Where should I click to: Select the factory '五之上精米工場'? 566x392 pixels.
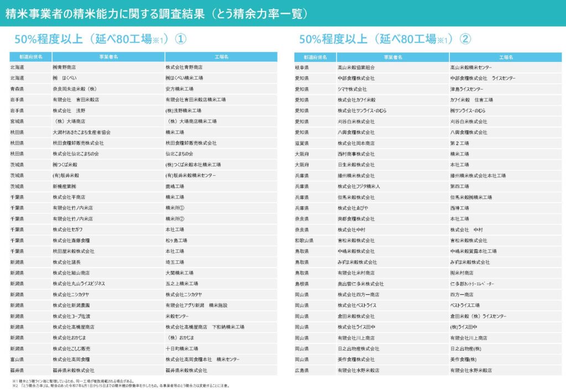click(x=182, y=284)
